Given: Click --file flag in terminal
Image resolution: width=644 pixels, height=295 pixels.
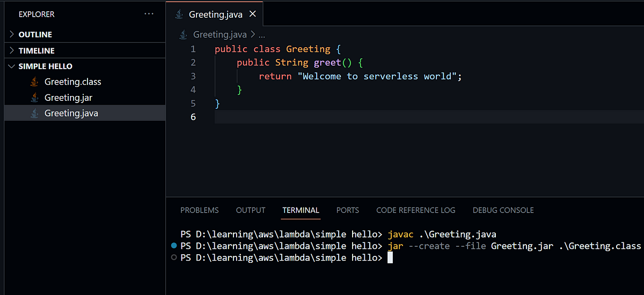Looking at the screenshot, I should [x=472, y=246].
